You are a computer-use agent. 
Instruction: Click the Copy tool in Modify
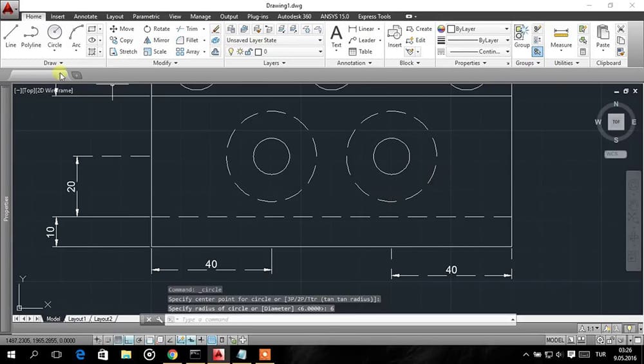(x=122, y=40)
